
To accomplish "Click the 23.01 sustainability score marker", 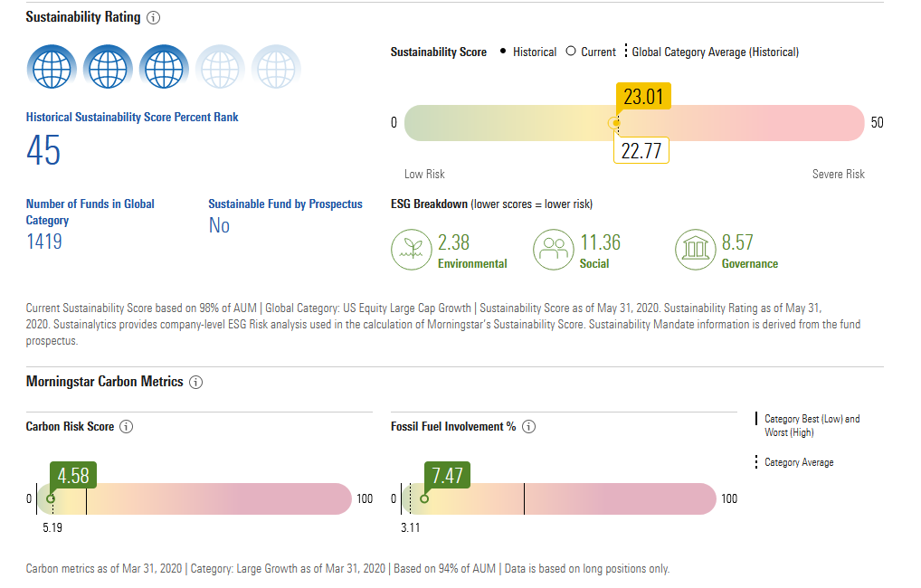I will (643, 97).
